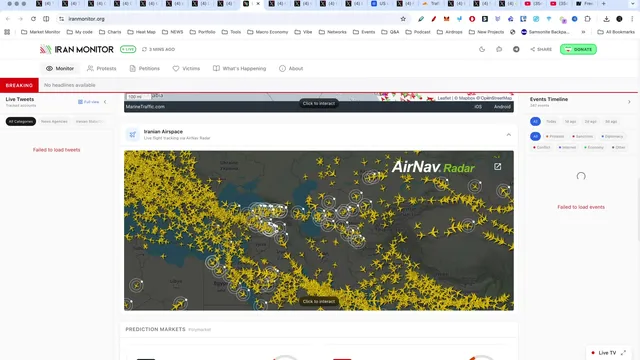640x360 pixels.
Task: Open the What's Happening tab
Action: (240, 69)
